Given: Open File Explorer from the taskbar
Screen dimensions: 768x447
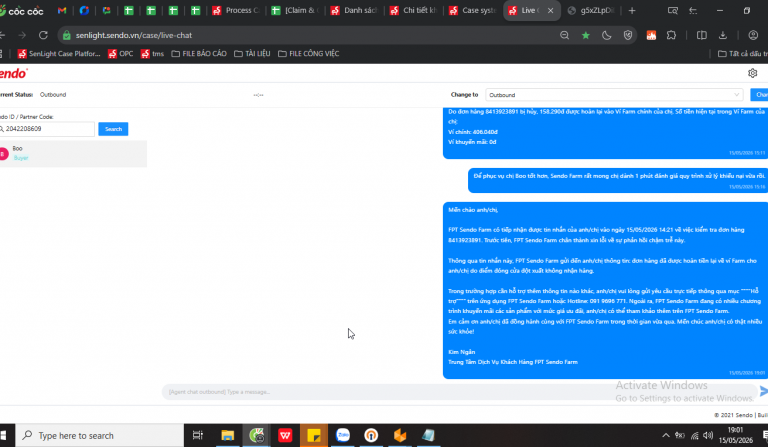Looking at the screenshot, I should 227,435.
